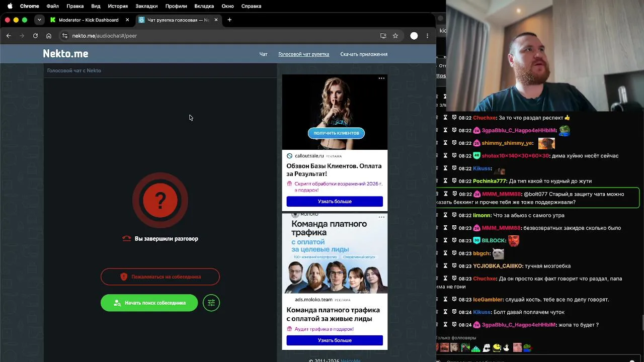Open the Закладки menu
Screen dimensions: 644x362
point(146,6)
